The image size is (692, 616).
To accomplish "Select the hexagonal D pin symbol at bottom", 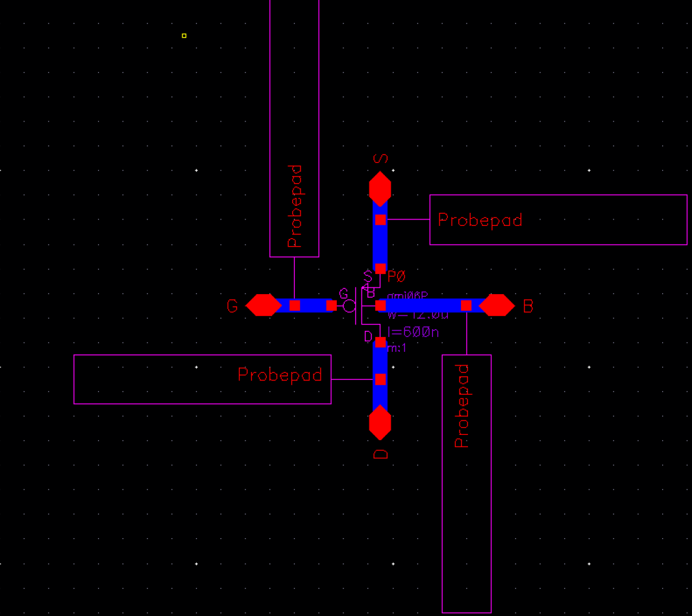I will pos(381,423).
